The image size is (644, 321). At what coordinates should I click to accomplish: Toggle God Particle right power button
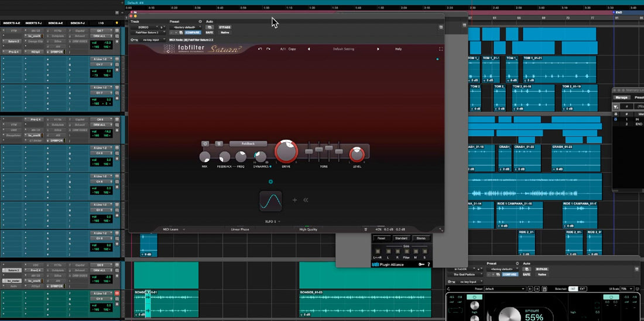pyautogui.click(x=611, y=297)
